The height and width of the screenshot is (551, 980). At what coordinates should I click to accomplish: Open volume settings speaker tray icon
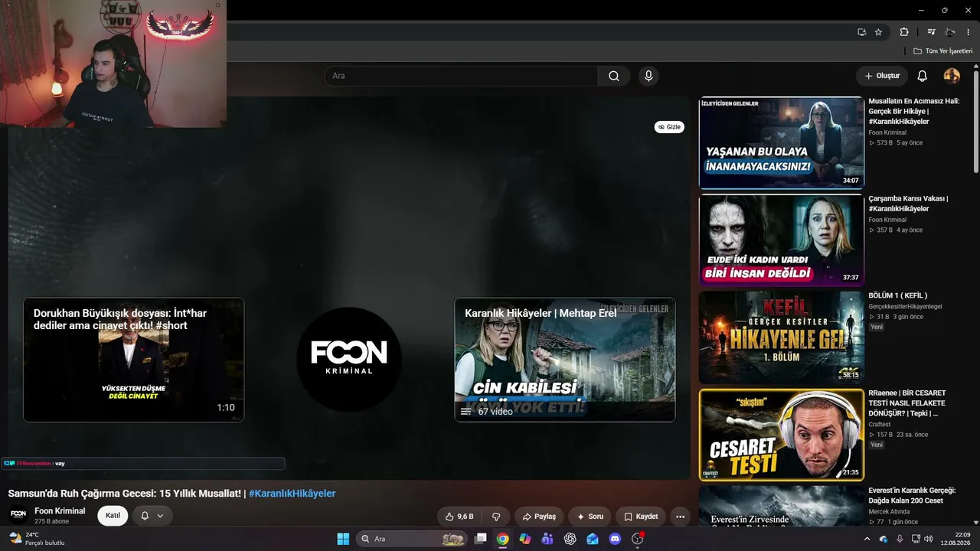coord(929,539)
